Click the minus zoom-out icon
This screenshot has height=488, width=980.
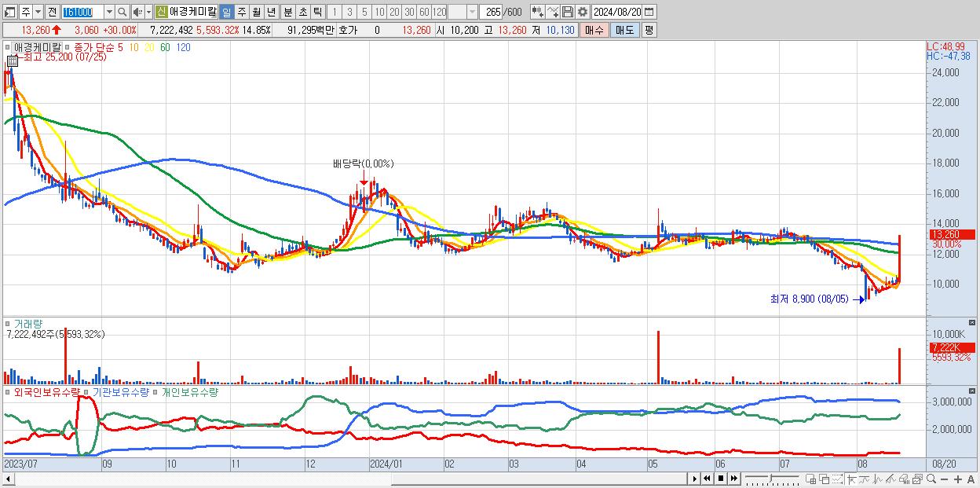944,479
